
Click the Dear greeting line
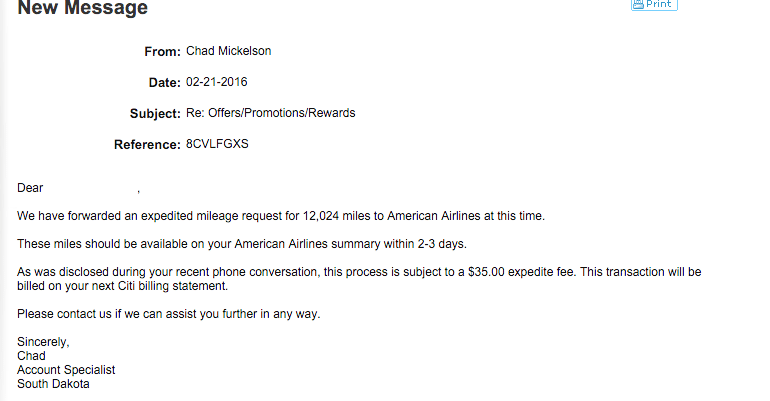pyautogui.click(x=79, y=188)
